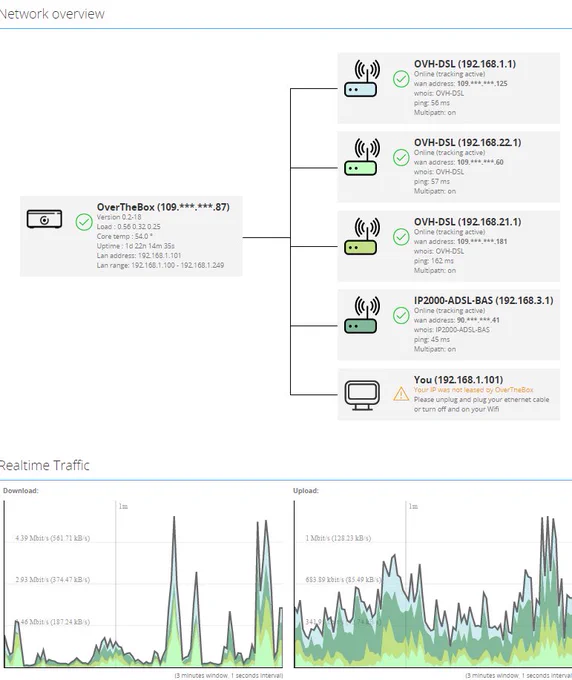The width and height of the screenshot is (572, 680).
Task: Click the status checkmark for OVH-DSL 192.168.22.1
Action: pyautogui.click(x=401, y=158)
